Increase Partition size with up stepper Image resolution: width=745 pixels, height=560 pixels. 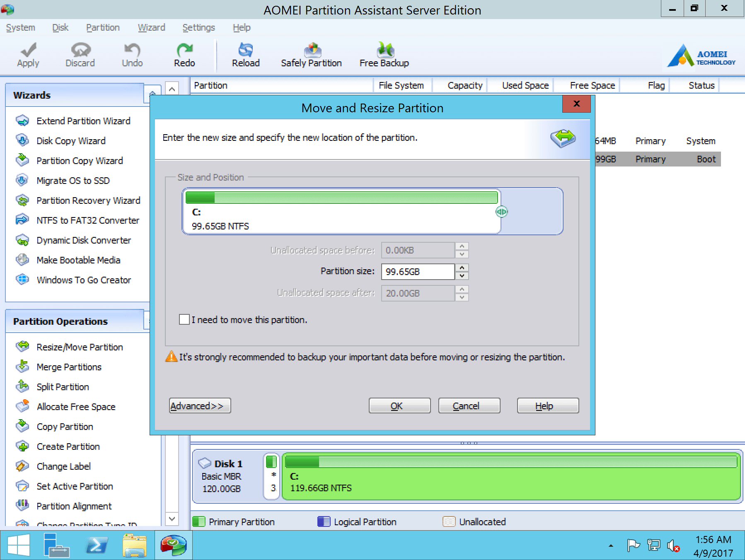462,268
